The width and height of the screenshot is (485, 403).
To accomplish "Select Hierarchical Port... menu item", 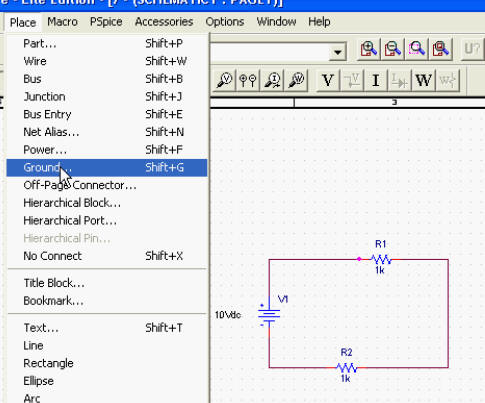I will pyautogui.click(x=107, y=221).
